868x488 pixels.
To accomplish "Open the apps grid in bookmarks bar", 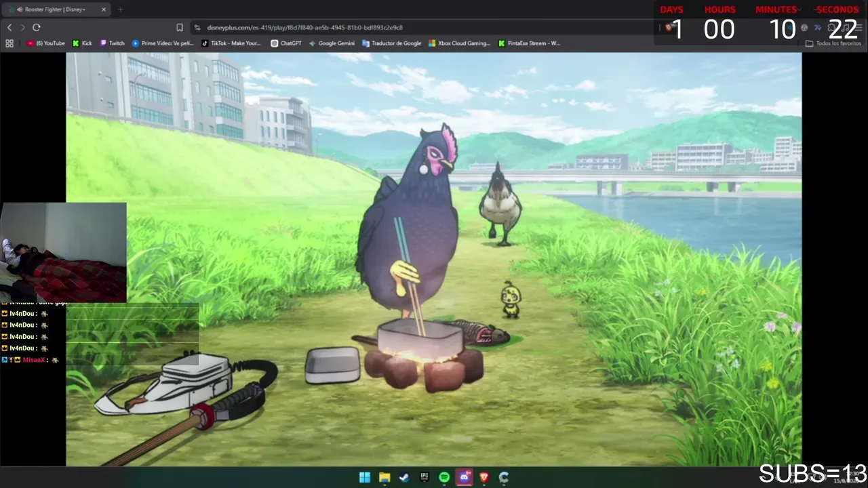I will (9, 43).
